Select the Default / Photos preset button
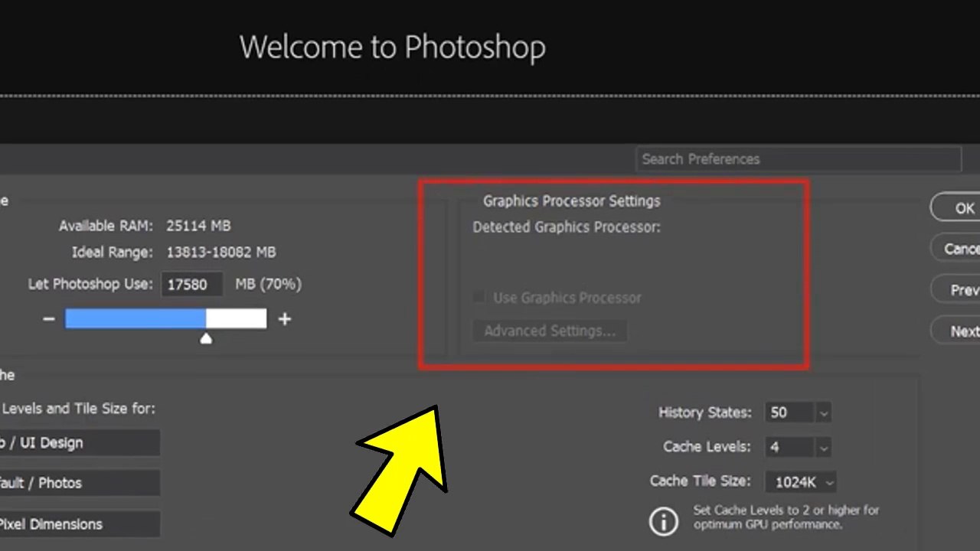Viewport: 980px width, 551px height. point(80,483)
